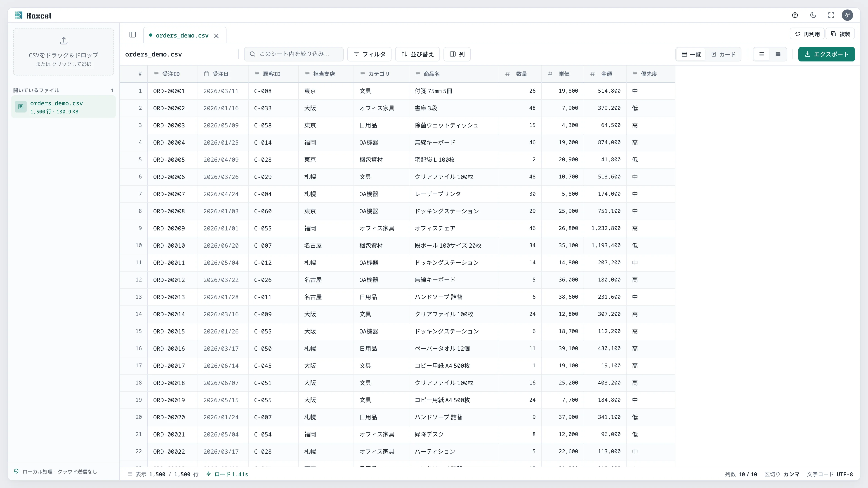Click the CSV upload drop zone
Image resolution: width=868 pixels, height=488 pixels.
(x=63, y=52)
